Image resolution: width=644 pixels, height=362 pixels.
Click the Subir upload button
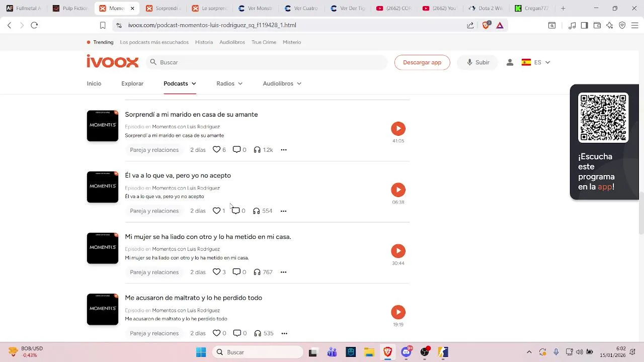coord(477,62)
